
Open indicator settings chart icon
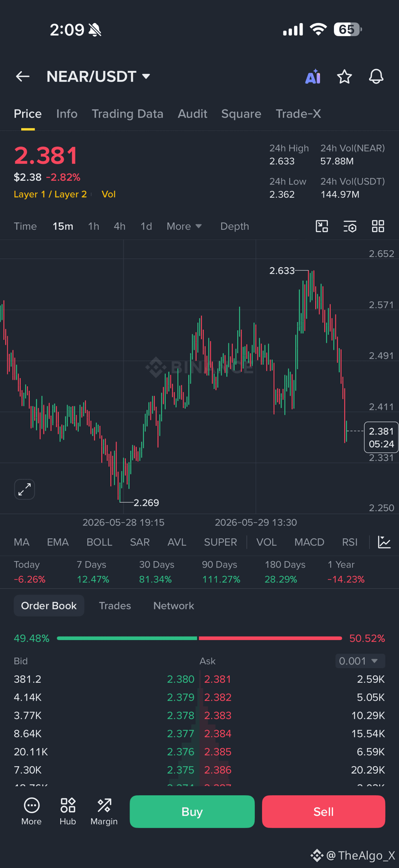pyautogui.click(x=385, y=542)
